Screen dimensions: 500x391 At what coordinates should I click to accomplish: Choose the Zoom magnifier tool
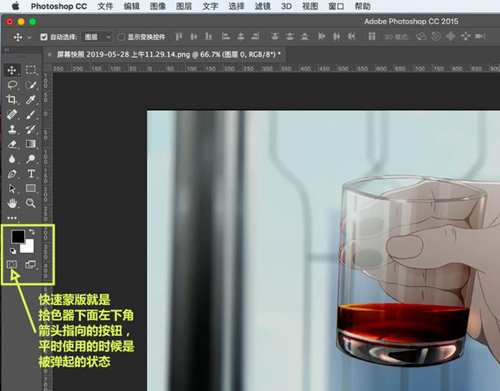click(x=31, y=203)
